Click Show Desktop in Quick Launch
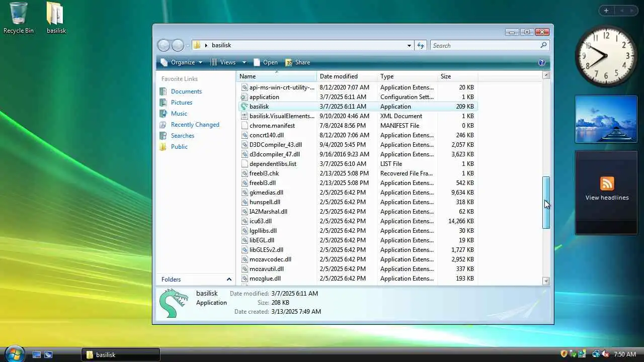 coord(37,354)
